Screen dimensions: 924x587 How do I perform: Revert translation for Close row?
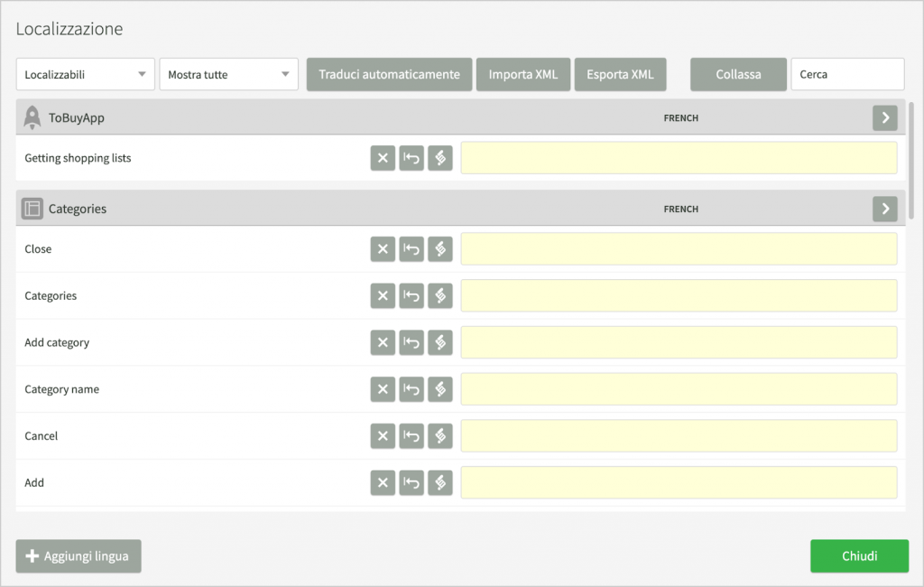(x=411, y=249)
